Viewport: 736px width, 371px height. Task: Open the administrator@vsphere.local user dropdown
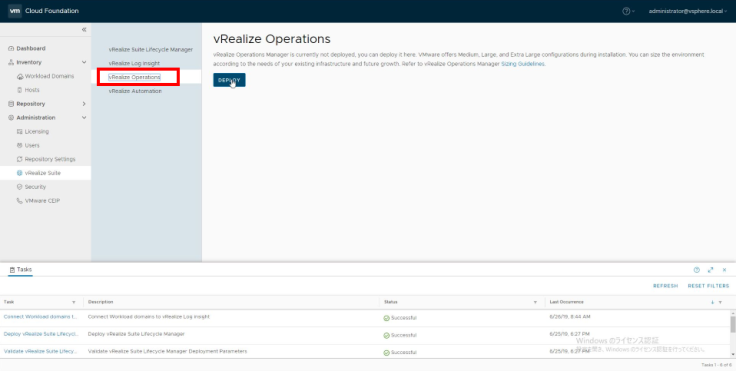[688, 11]
